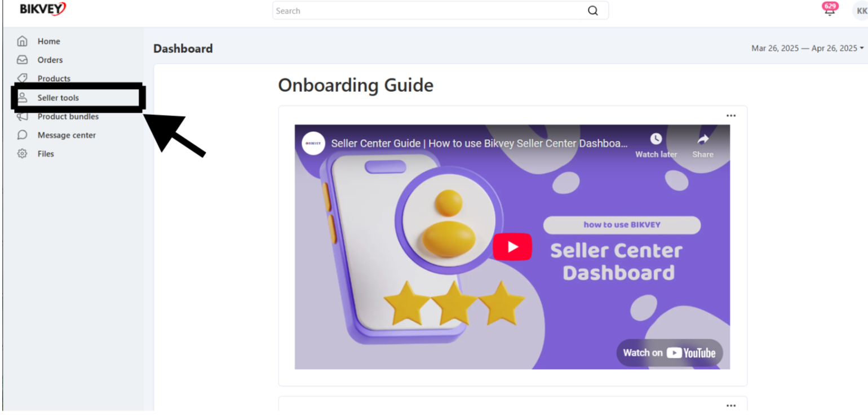The width and height of the screenshot is (868, 417).
Task: Open the Message center chat bubble icon
Action: pyautogui.click(x=22, y=135)
